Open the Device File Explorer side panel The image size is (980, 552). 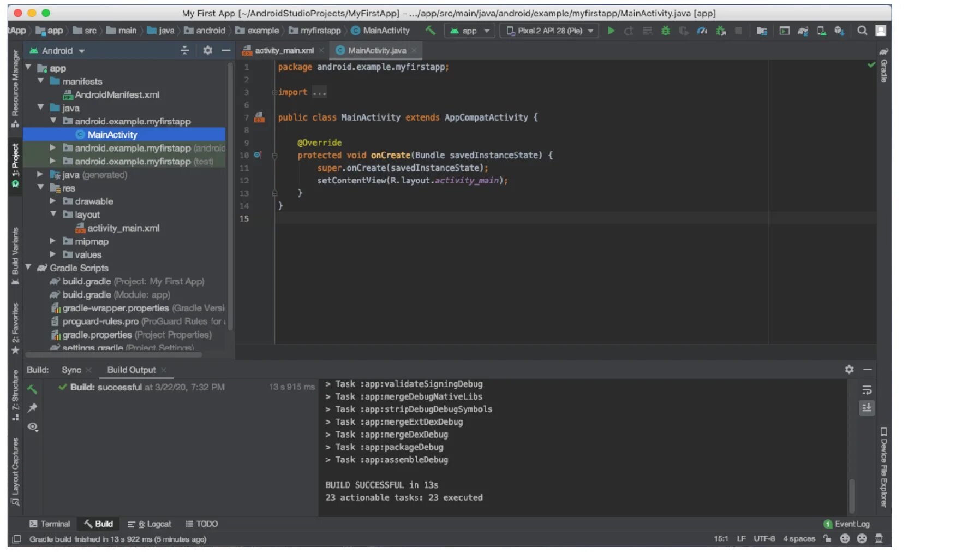click(x=883, y=467)
